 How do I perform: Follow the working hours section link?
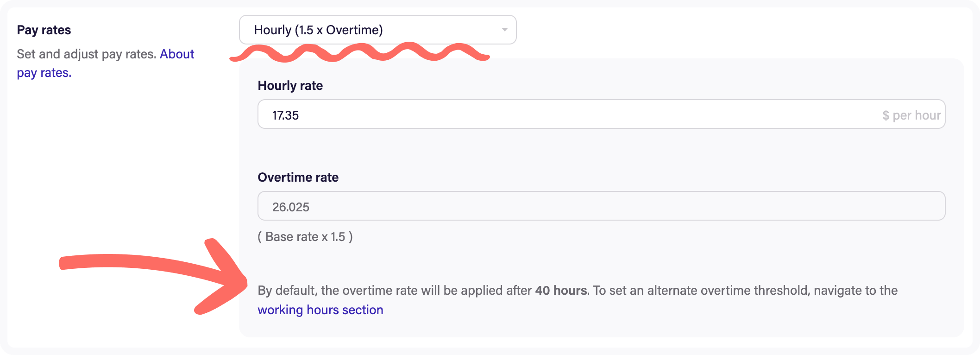(x=320, y=310)
